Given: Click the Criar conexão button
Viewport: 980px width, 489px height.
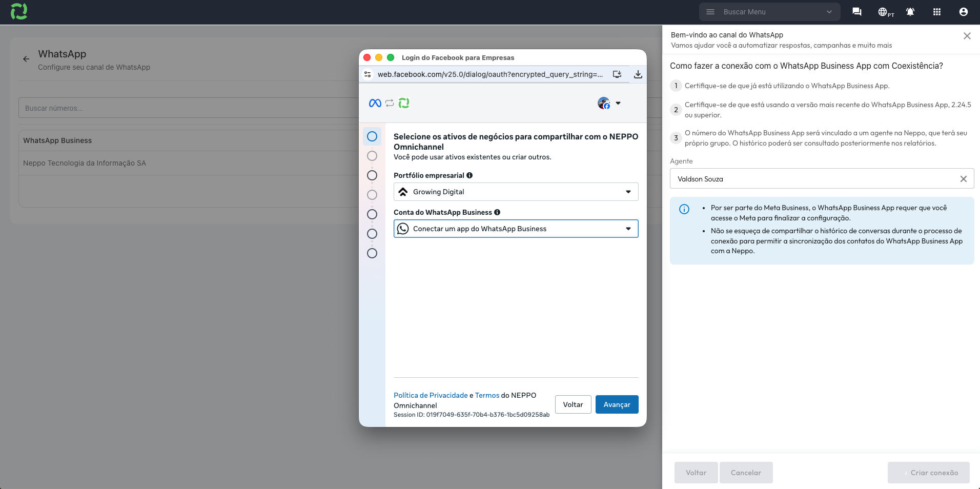Looking at the screenshot, I should [929, 473].
